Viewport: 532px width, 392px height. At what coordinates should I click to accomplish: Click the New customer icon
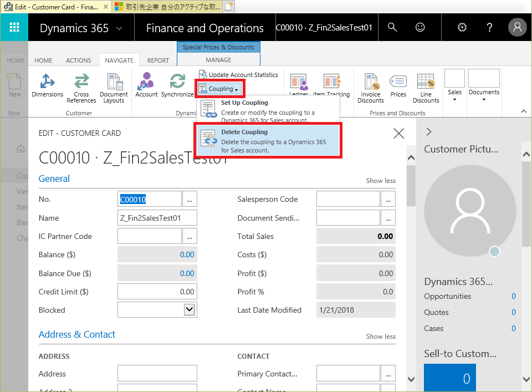coord(14,85)
